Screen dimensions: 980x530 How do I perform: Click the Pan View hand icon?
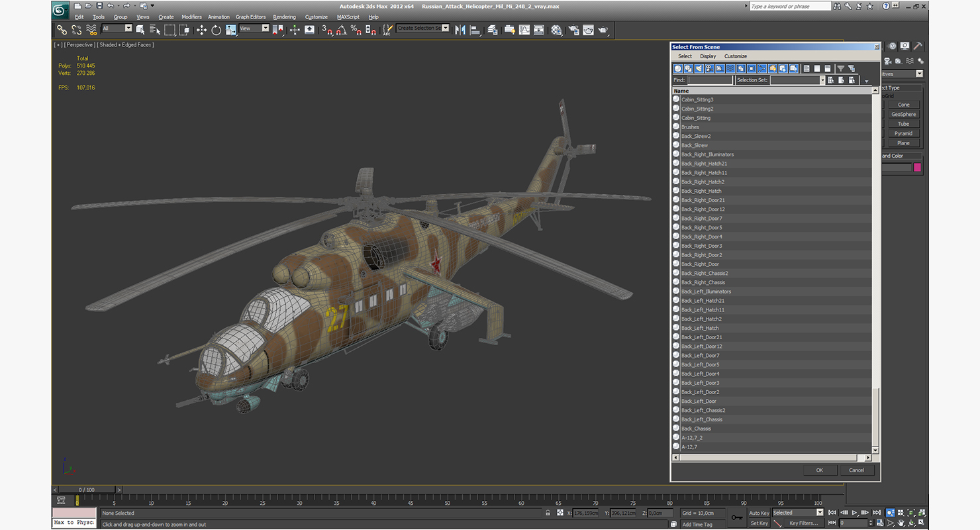(x=901, y=523)
